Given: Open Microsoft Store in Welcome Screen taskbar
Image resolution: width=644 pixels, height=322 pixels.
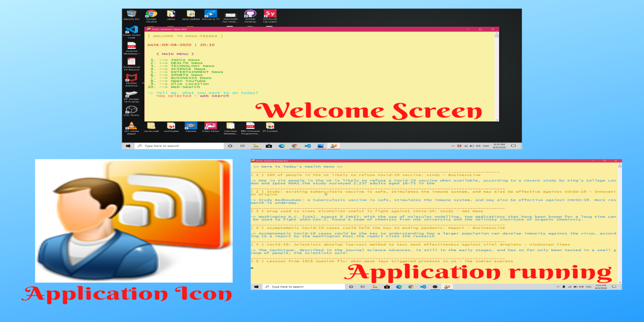Looking at the screenshot, I should 269,146.
